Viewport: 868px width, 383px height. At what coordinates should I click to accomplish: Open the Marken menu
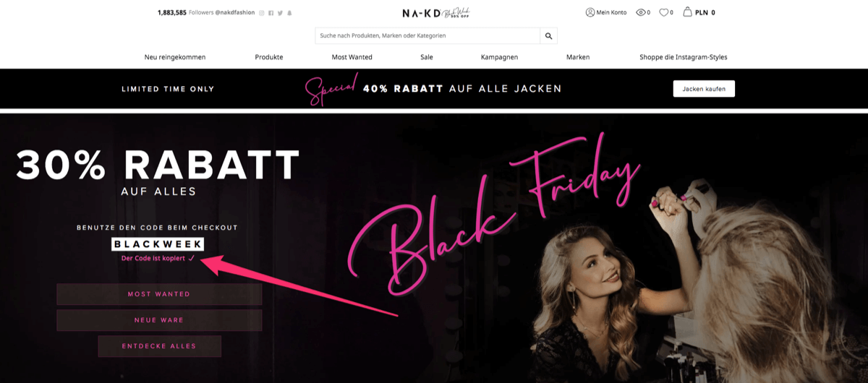(x=578, y=57)
